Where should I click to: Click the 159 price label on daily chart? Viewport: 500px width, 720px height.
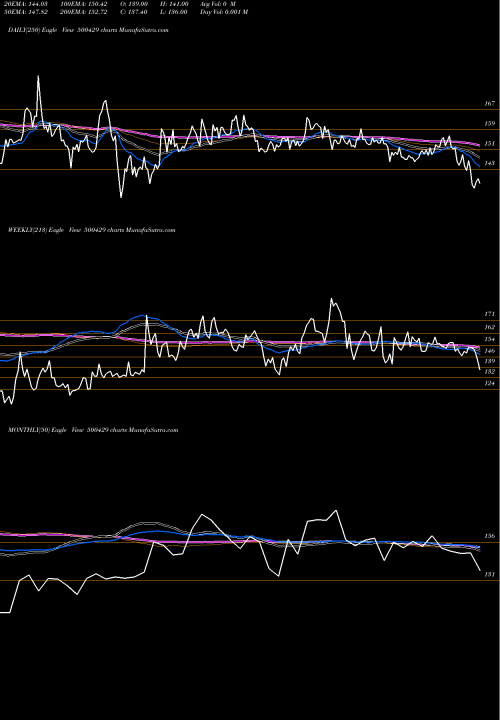pos(489,124)
